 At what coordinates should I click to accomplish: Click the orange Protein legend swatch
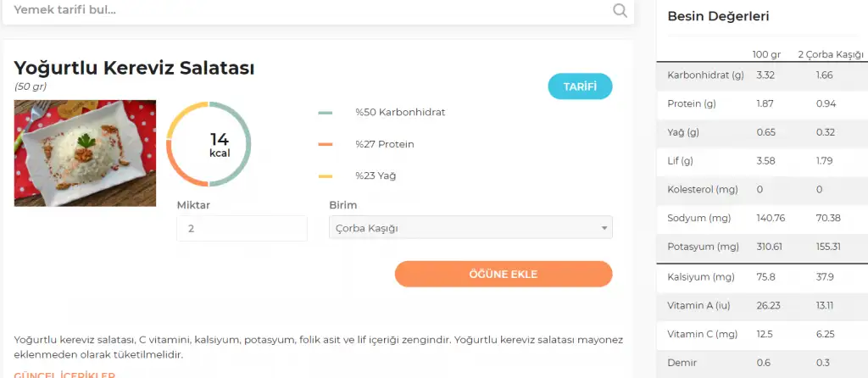click(x=325, y=145)
